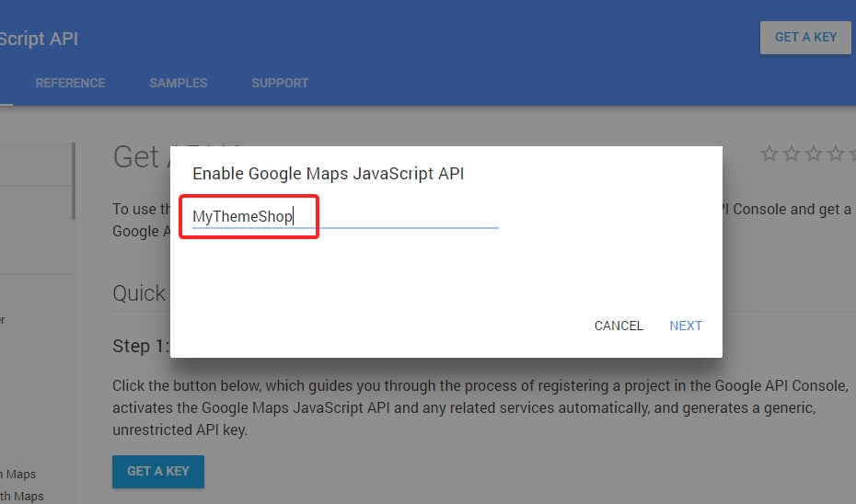The width and height of the screenshot is (856, 504).
Task: Click the 'th Maps' sidebar link
Action: tap(22, 496)
